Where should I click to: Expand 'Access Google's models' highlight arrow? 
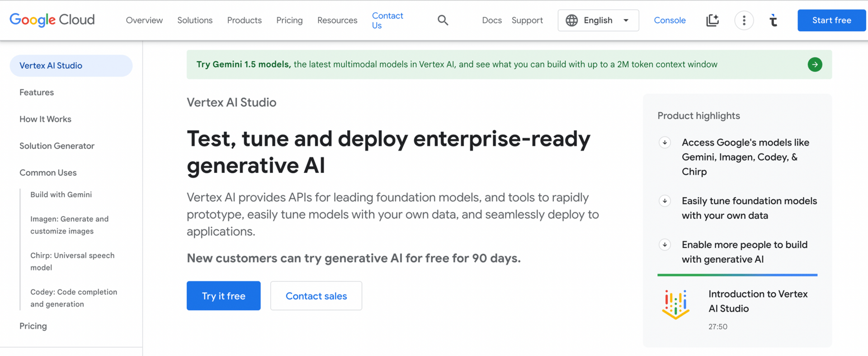point(665,142)
